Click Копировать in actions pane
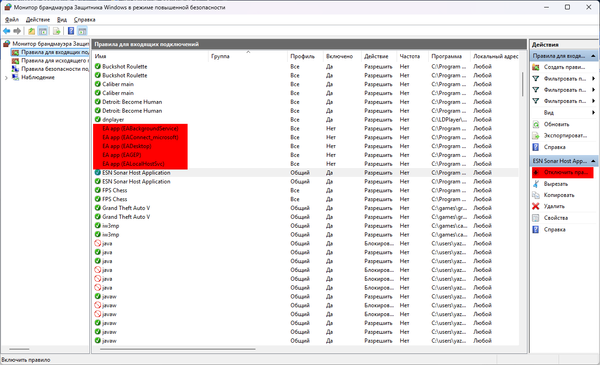The width and height of the screenshot is (600, 365). [559, 195]
